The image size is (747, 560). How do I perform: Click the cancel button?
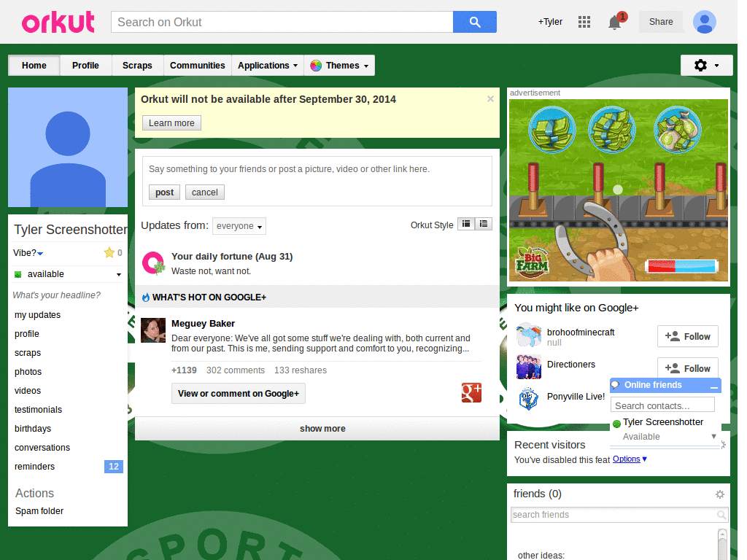tap(205, 192)
